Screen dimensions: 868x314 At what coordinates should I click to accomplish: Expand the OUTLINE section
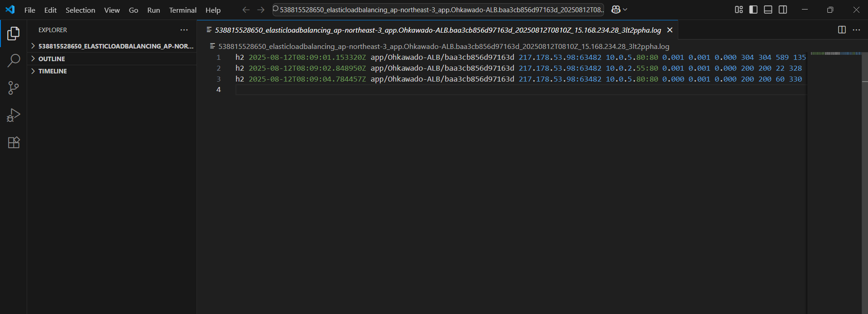click(x=112, y=59)
